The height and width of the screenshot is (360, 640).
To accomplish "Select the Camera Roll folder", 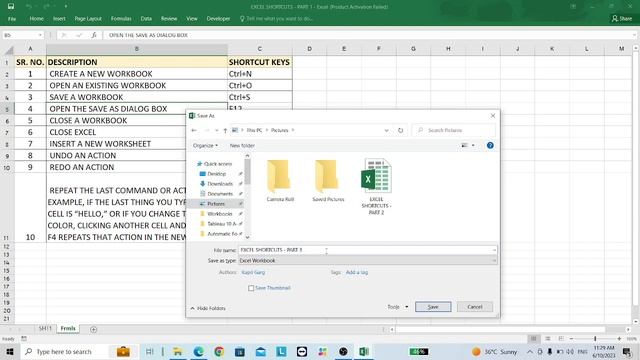I will tap(280, 181).
